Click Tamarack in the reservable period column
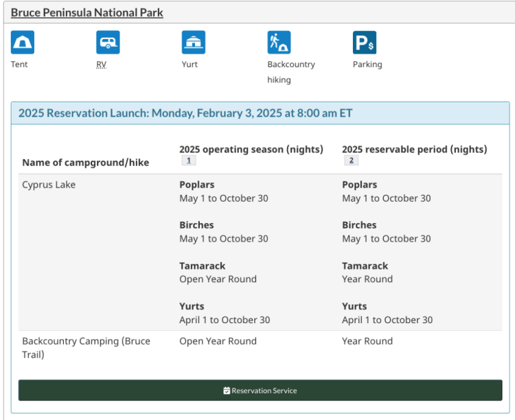 tap(365, 266)
